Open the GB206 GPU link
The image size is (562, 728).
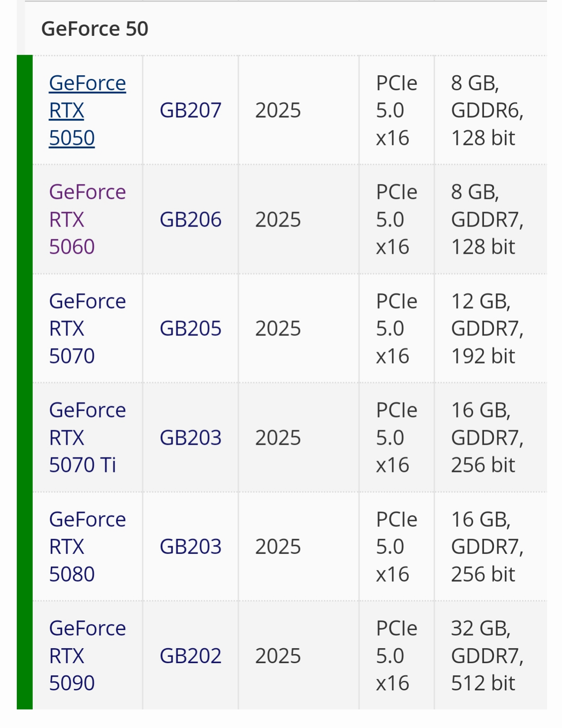pos(190,220)
